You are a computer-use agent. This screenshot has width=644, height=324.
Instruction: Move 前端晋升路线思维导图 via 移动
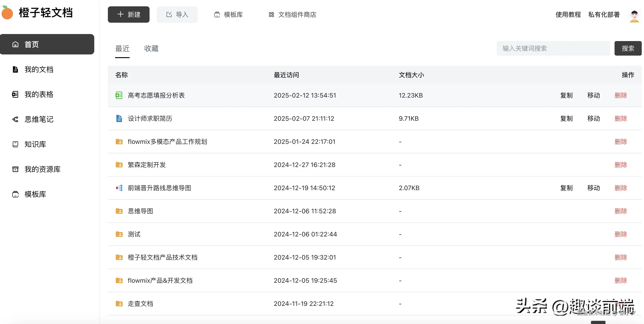coord(593,188)
